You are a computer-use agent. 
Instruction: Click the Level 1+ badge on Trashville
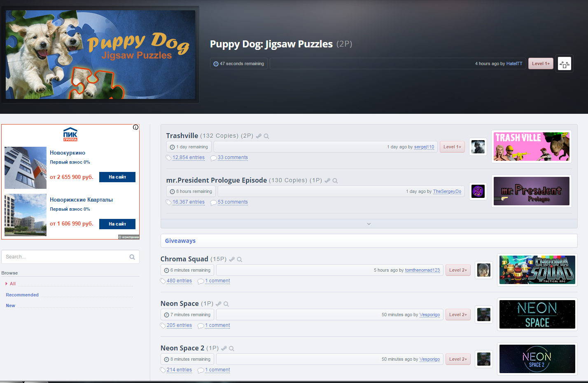(x=452, y=147)
